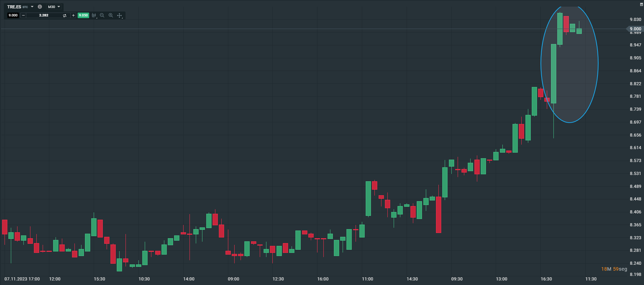Decrease volume with the minus button

point(23,15)
